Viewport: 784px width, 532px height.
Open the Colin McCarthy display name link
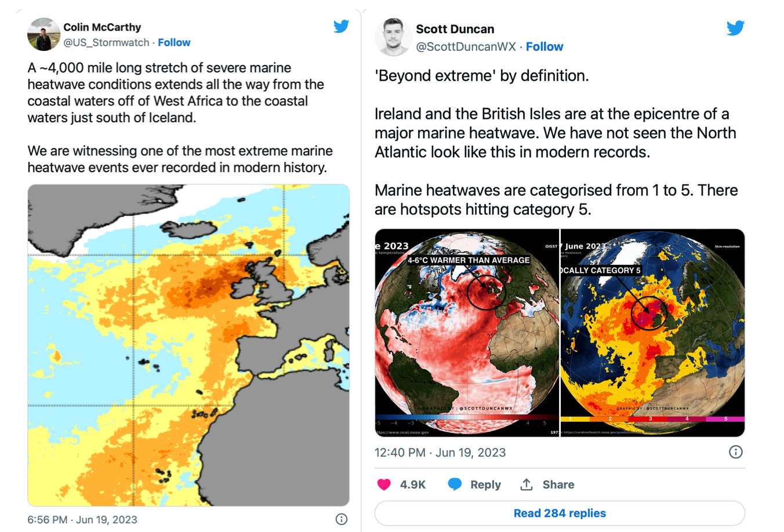point(102,27)
